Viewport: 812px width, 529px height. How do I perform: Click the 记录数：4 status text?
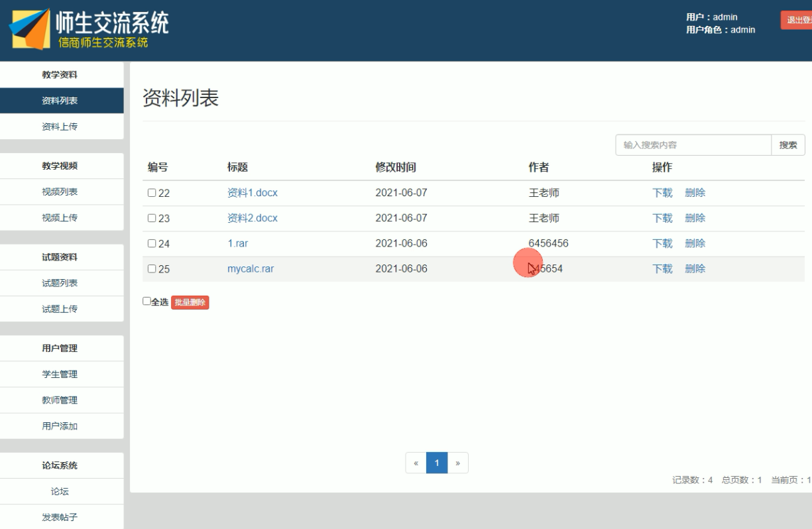coord(693,481)
